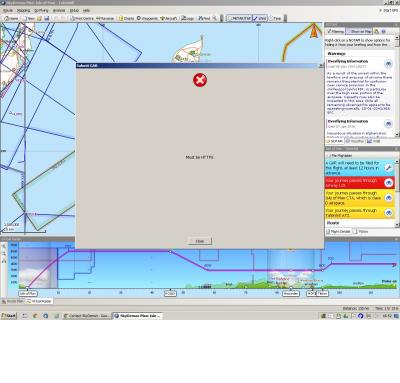Click the File Flightplan button
400x383 pixels.
point(339,156)
